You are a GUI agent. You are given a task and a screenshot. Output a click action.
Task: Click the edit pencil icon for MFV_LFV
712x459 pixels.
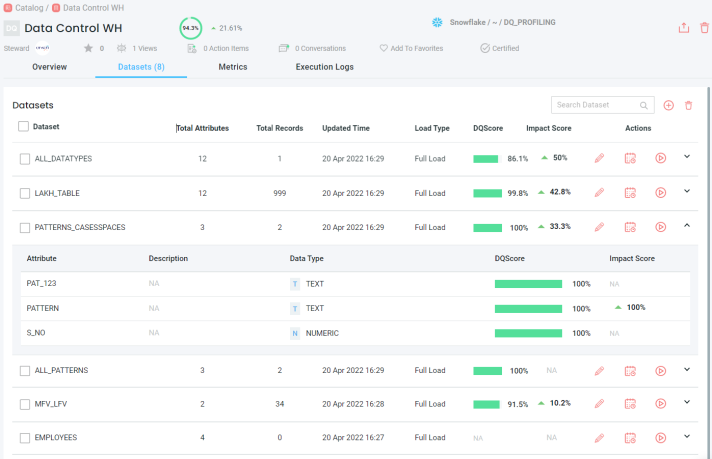[599, 403]
